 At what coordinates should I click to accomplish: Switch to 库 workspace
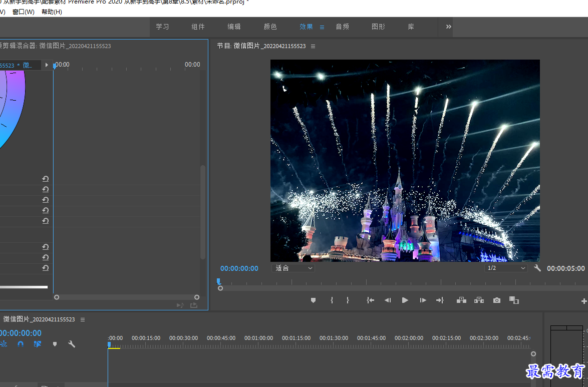[x=411, y=27]
